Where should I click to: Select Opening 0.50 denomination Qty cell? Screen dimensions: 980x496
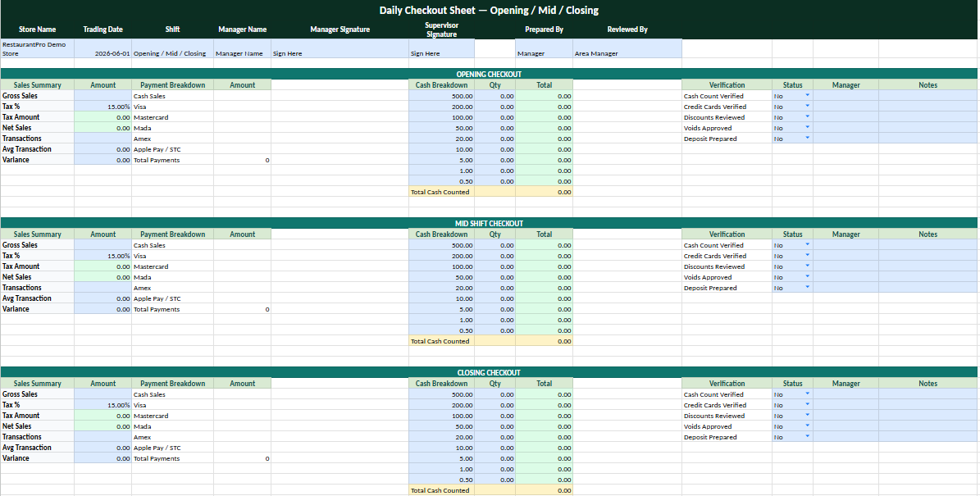coord(495,181)
